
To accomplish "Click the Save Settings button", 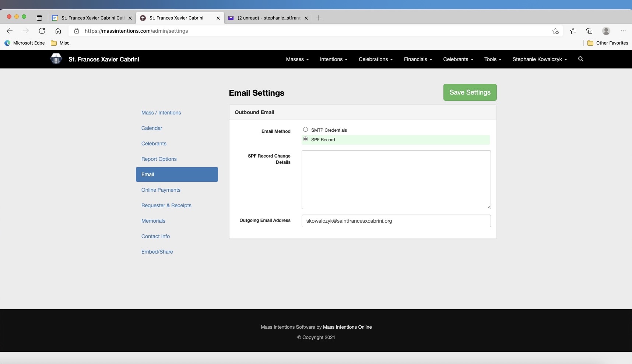I will pos(470,92).
